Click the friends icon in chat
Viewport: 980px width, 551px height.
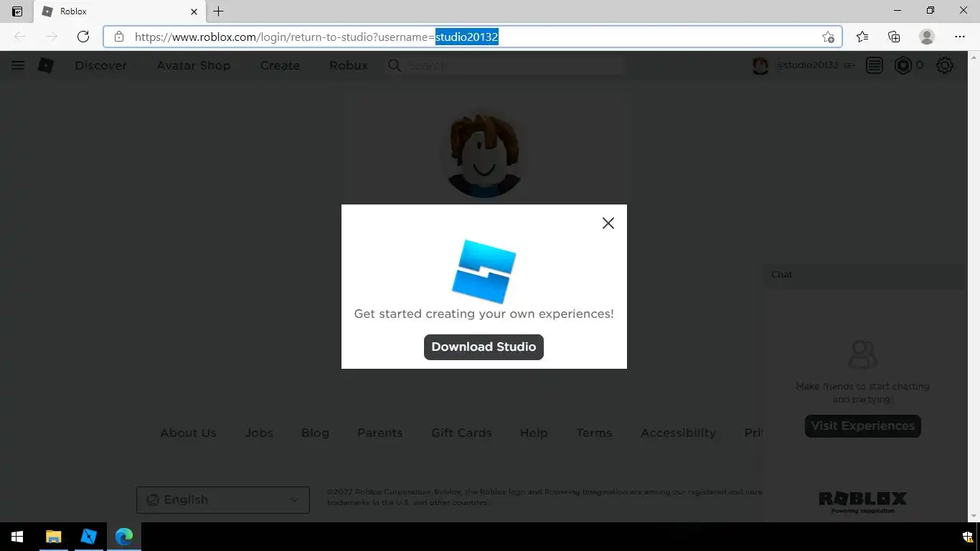coord(862,354)
